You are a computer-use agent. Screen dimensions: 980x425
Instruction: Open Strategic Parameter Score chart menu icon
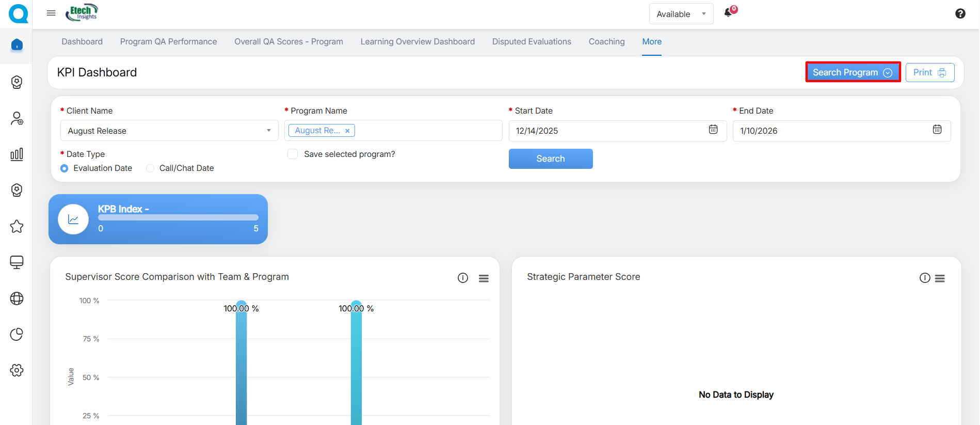tap(940, 278)
